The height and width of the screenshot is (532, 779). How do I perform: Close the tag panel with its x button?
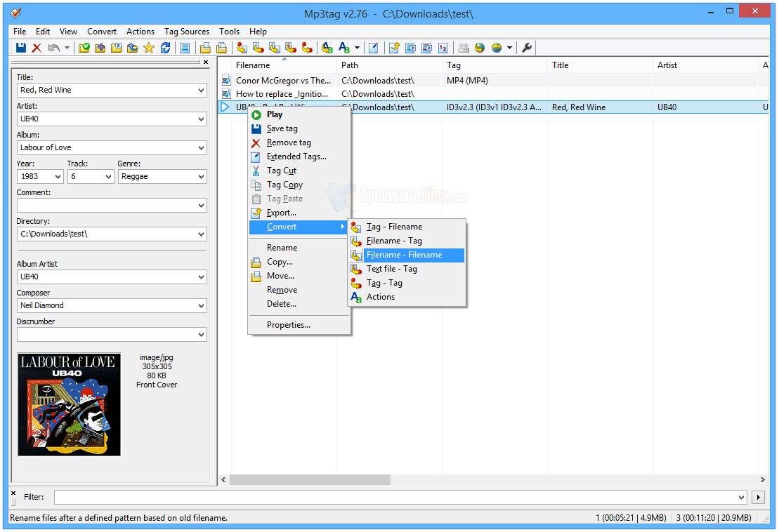[x=205, y=62]
